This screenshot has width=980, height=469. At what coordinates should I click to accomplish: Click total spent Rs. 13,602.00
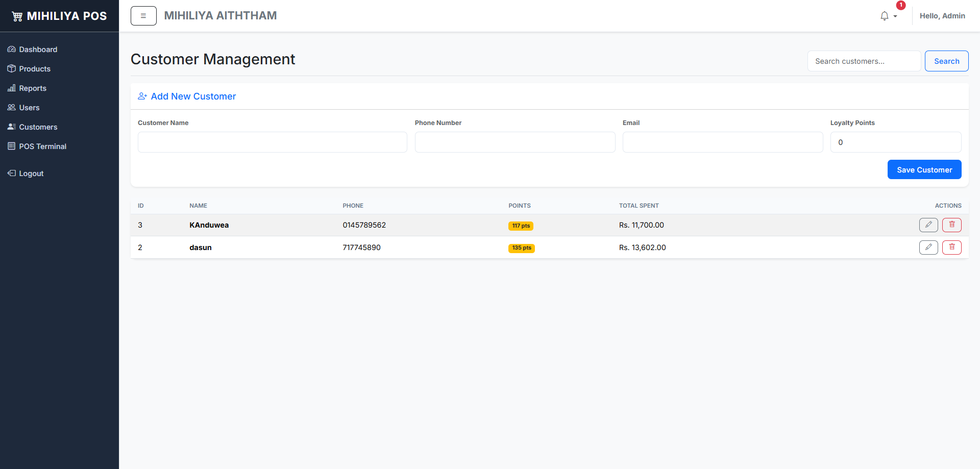[643, 248]
